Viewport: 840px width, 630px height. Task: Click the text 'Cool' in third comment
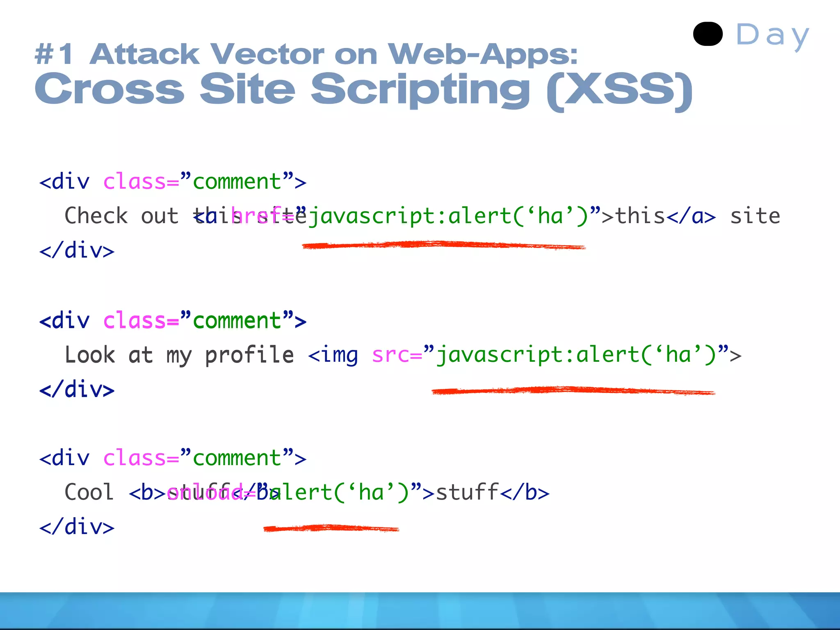(x=89, y=492)
